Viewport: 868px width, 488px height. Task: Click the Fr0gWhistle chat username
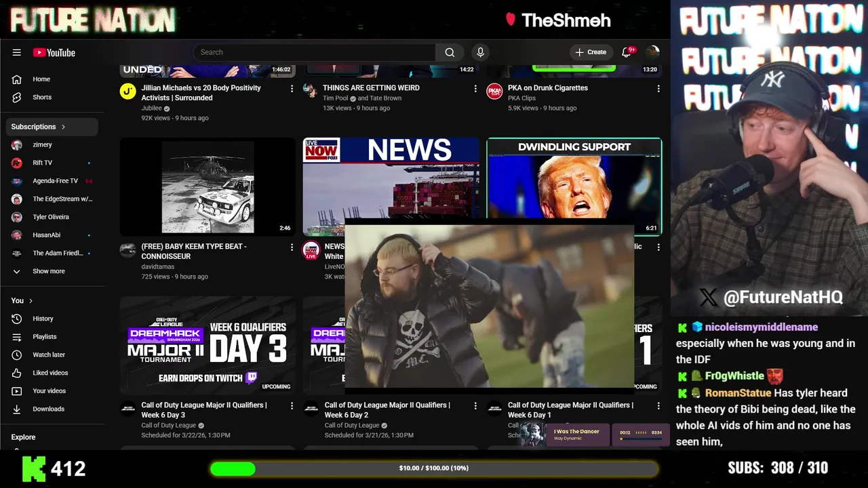point(734,376)
